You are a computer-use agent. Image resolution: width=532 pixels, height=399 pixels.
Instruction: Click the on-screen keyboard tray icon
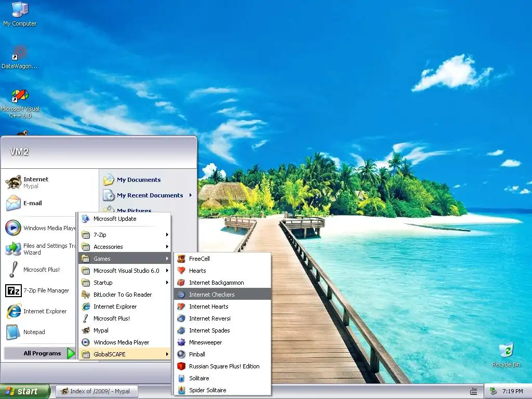tap(474, 392)
